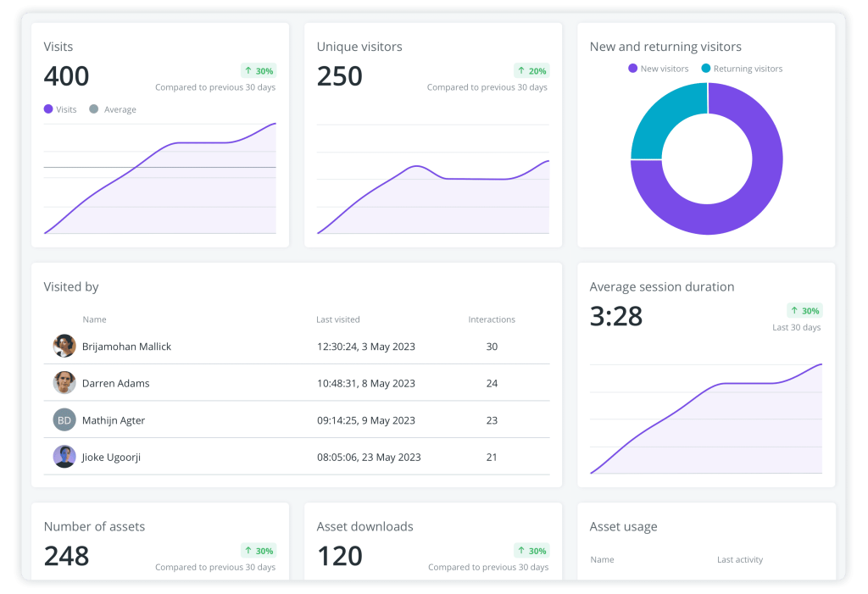The width and height of the screenshot is (868, 594).
Task: Open the Mathijn Agter visitor row
Action: click(115, 420)
